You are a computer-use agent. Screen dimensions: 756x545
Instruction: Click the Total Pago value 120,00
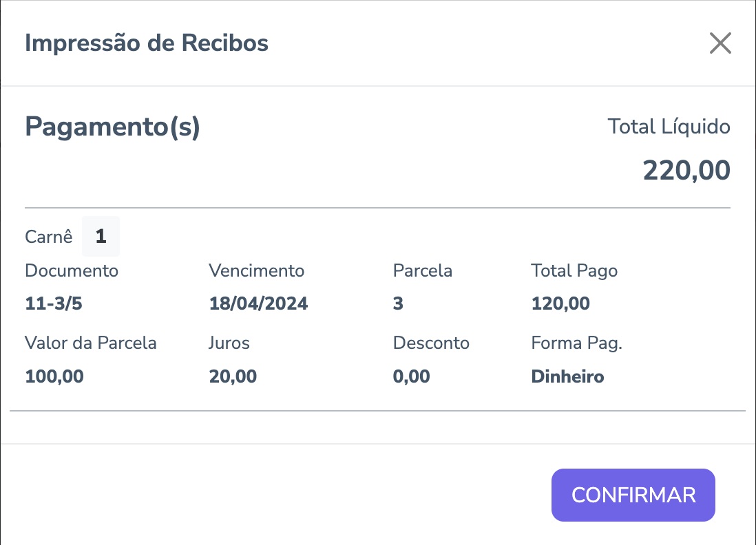[560, 303]
